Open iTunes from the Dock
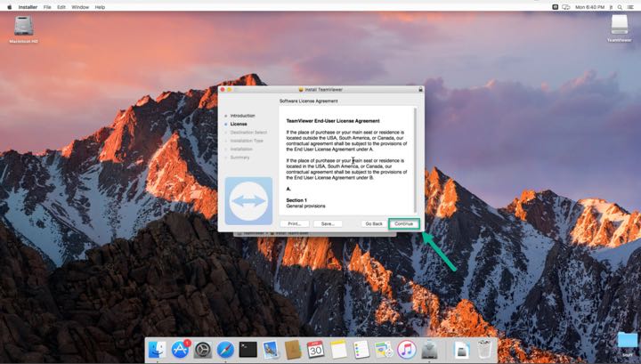The height and width of the screenshot is (364, 641). [406, 350]
